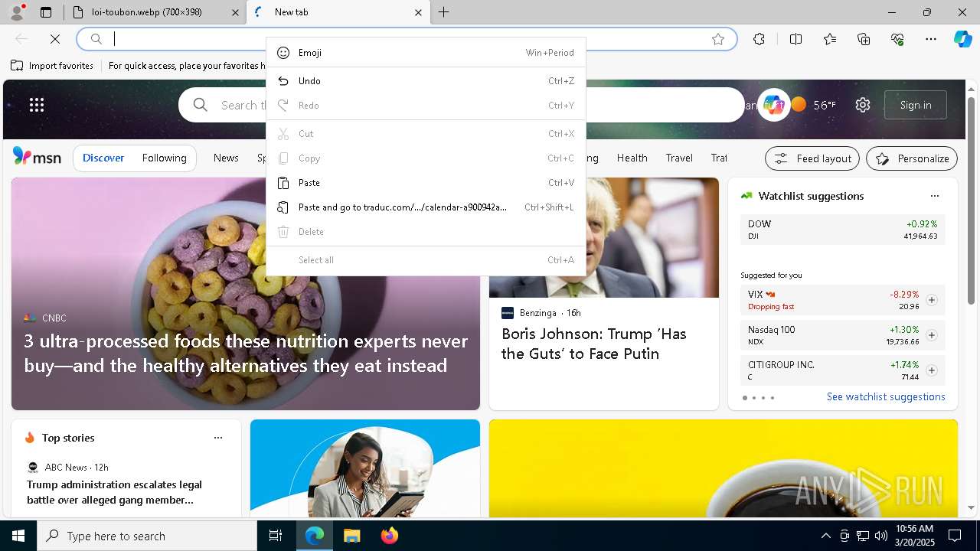Open the News category tab
Screen dimensions: 980x551
coord(226,158)
